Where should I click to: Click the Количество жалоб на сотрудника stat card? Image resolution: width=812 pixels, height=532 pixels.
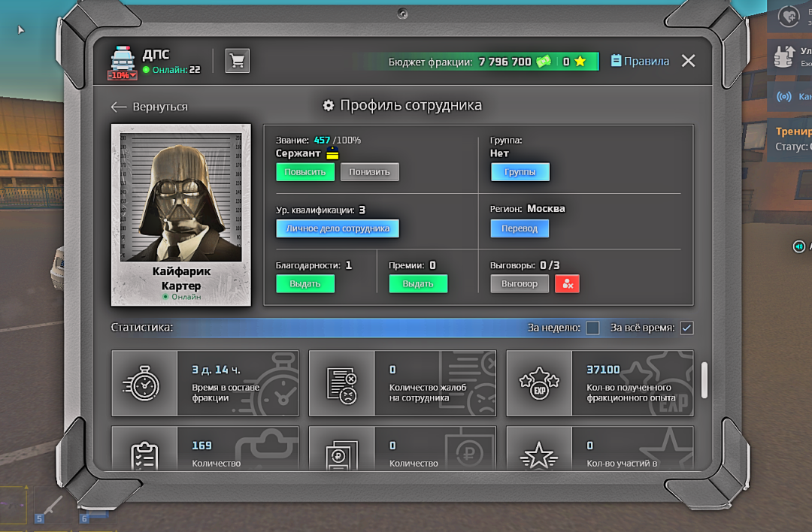point(402,383)
